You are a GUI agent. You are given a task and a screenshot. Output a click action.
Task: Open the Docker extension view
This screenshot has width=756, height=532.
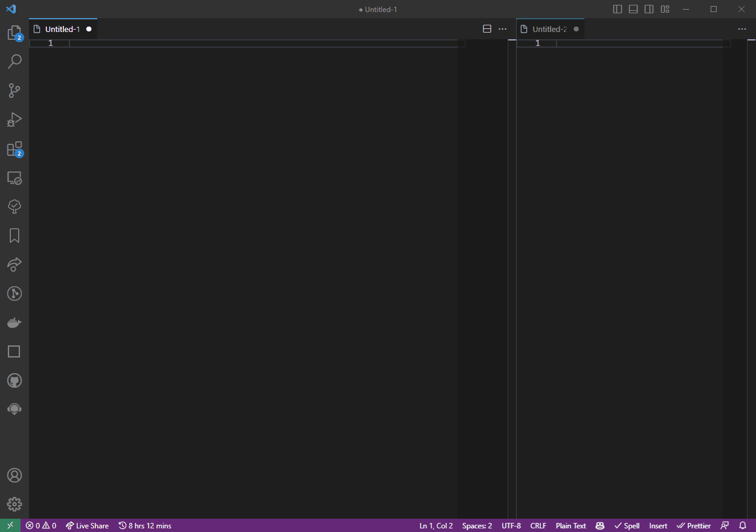15,322
